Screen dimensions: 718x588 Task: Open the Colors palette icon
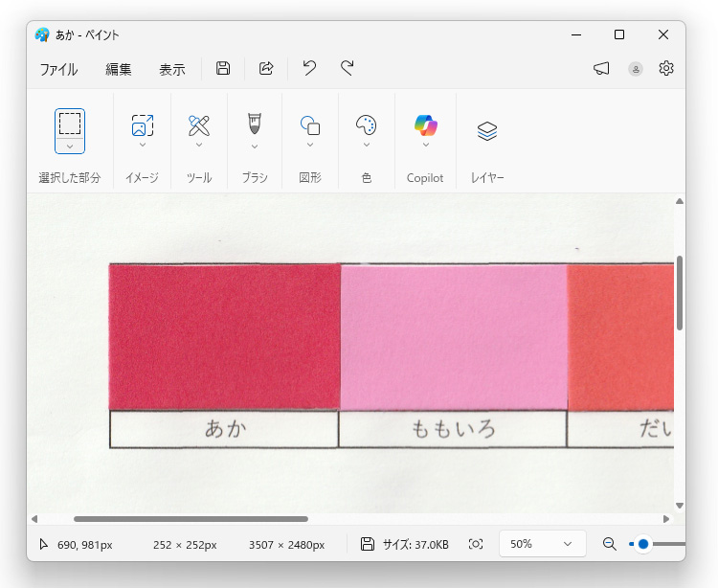coord(367,125)
